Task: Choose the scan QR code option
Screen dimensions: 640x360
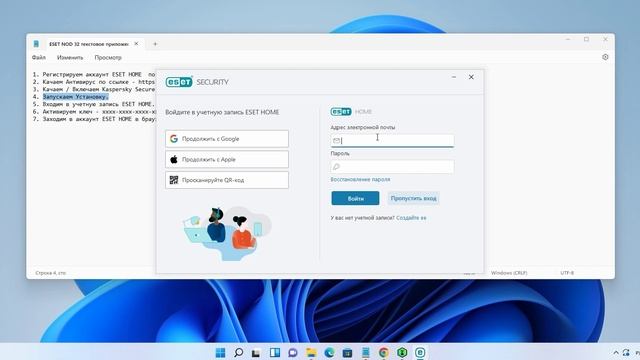Action: 227,180
